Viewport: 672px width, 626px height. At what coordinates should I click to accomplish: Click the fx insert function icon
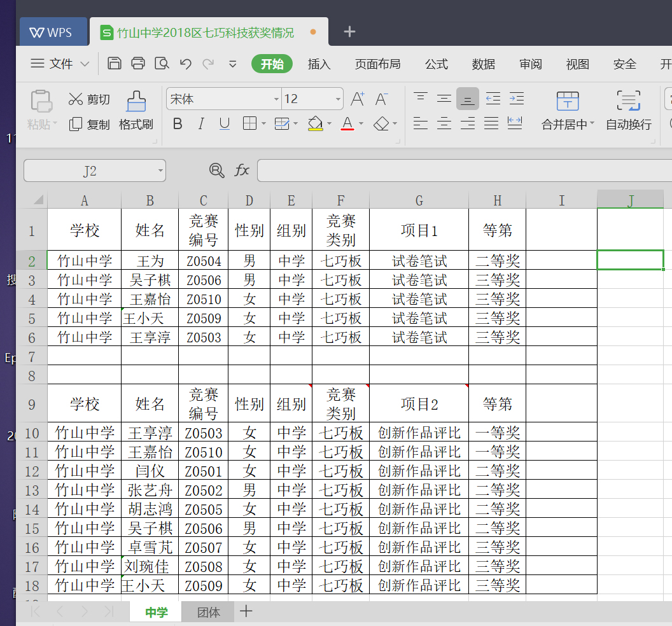point(242,170)
